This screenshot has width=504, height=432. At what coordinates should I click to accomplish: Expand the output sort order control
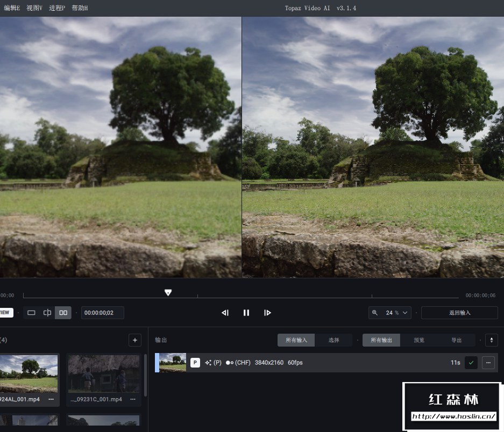point(491,340)
